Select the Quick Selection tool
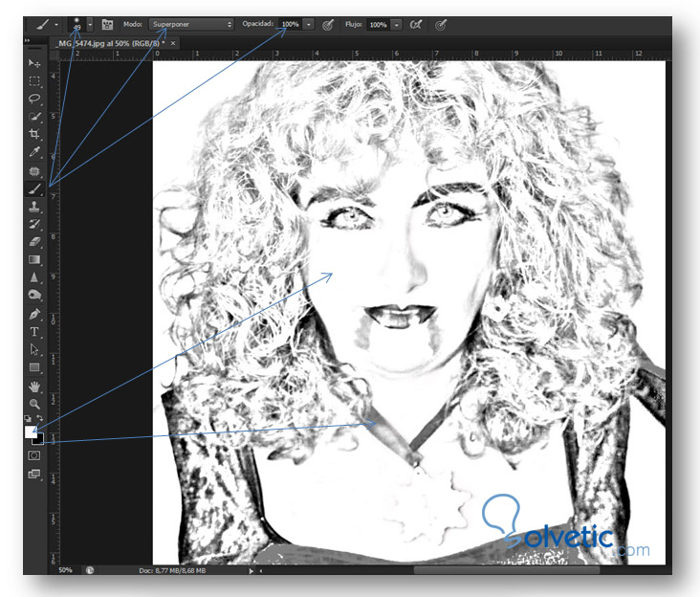Image resolution: width=700 pixels, height=597 pixels. pos(34,117)
